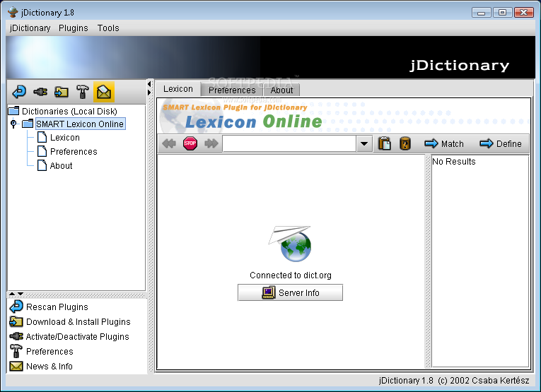Open the jDictionary menu
541x392 pixels.
30,28
